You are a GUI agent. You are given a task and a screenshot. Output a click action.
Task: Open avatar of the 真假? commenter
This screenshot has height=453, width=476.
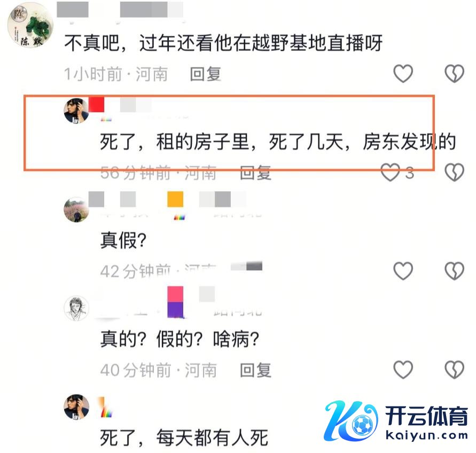click(76, 209)
